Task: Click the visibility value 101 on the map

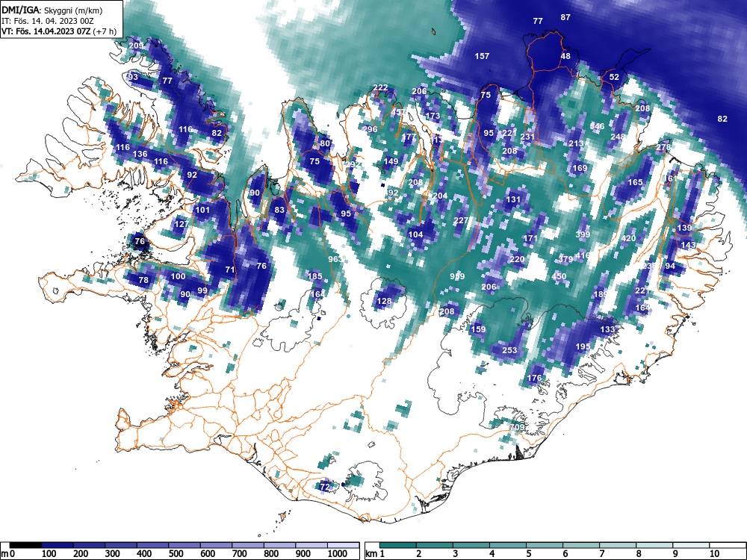Action: click(202, 210)
